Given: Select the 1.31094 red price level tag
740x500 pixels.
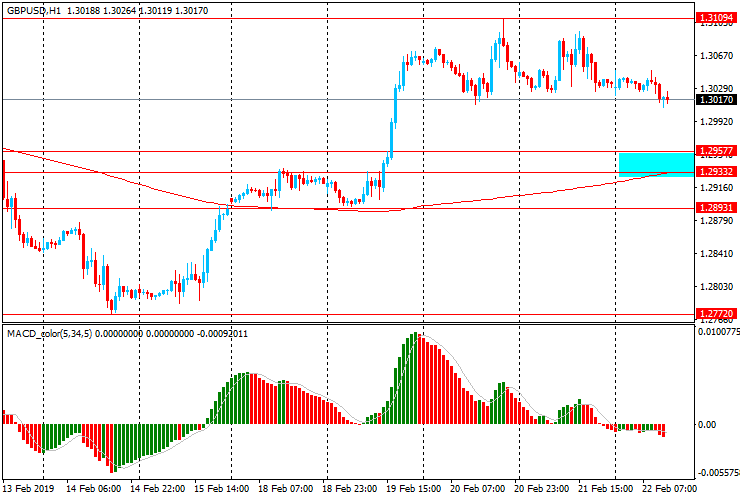Looking at the screenshot, I should pyautogui.click(x=714, y=18).
